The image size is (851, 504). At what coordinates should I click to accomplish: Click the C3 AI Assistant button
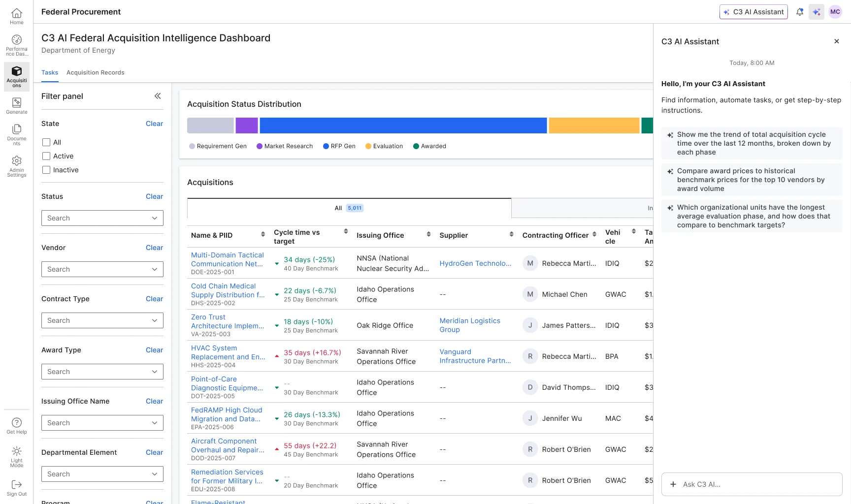[x=753, y=12]
